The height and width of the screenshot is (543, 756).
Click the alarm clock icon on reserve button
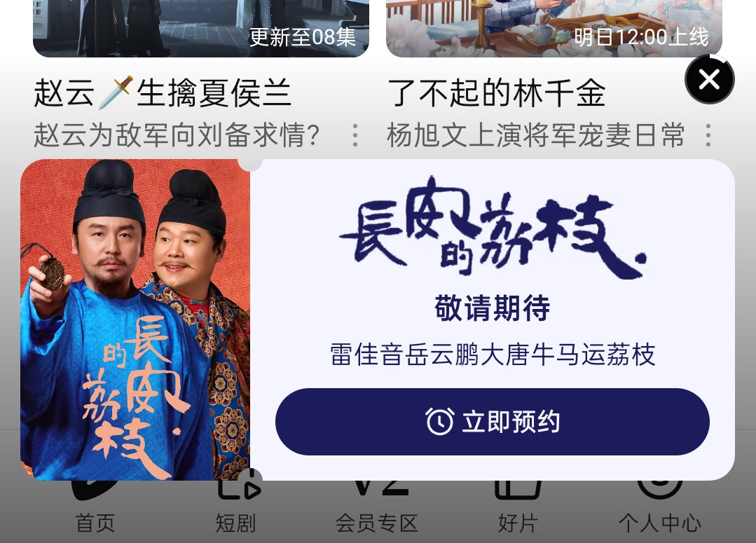pos(439,421)
